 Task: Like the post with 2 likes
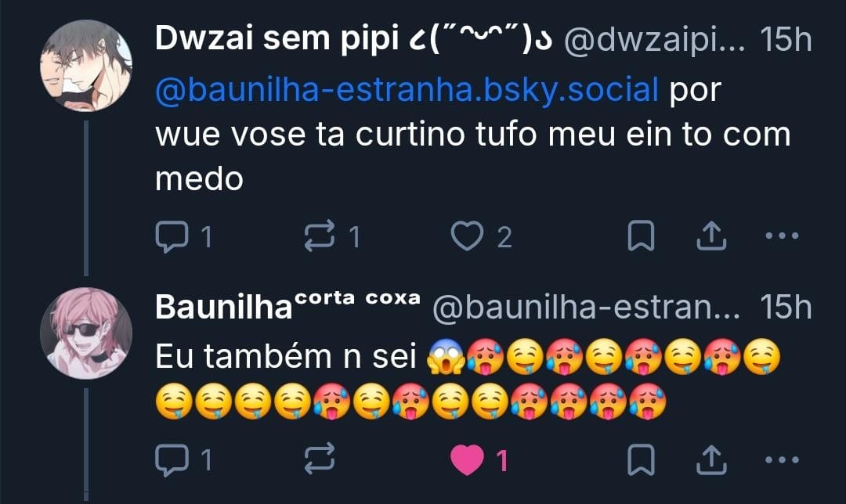[x=481, y=236]
